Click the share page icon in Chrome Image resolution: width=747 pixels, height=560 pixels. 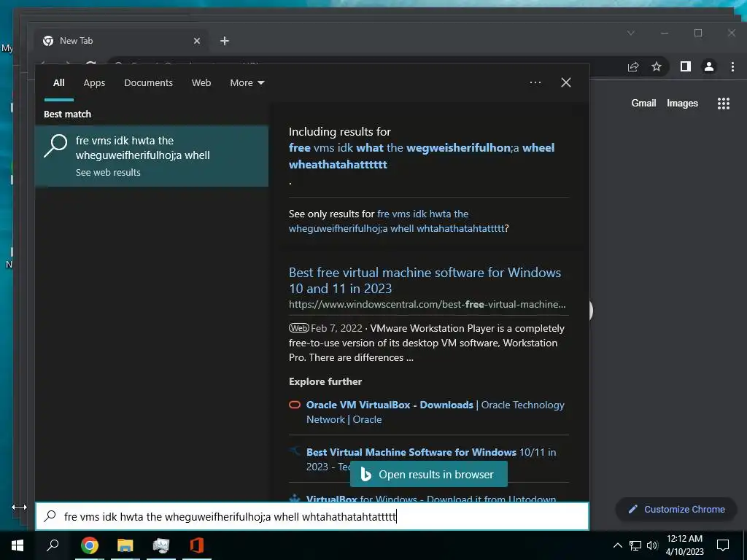tap(633, 66)
